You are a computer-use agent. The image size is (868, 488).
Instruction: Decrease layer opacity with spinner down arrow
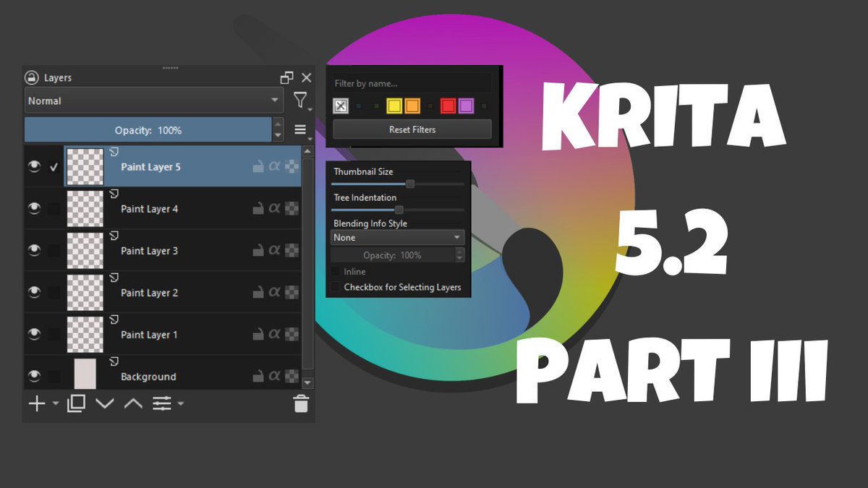pyautogui.click(x=278, y=136)
